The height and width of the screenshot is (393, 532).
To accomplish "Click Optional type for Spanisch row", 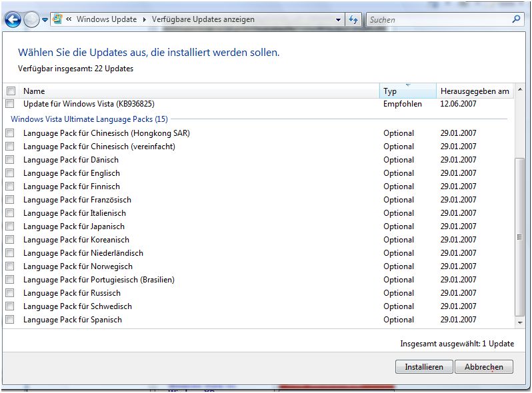I will pyautogui.click(x=399, y=320).
